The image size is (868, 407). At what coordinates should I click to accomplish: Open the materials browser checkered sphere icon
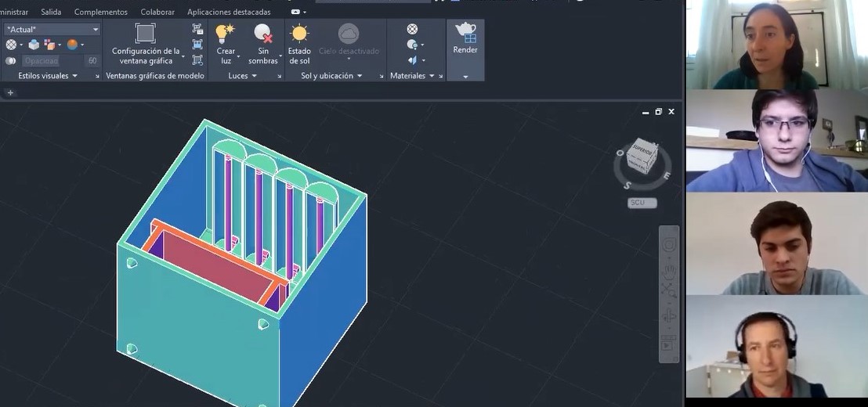click(412, 29)
